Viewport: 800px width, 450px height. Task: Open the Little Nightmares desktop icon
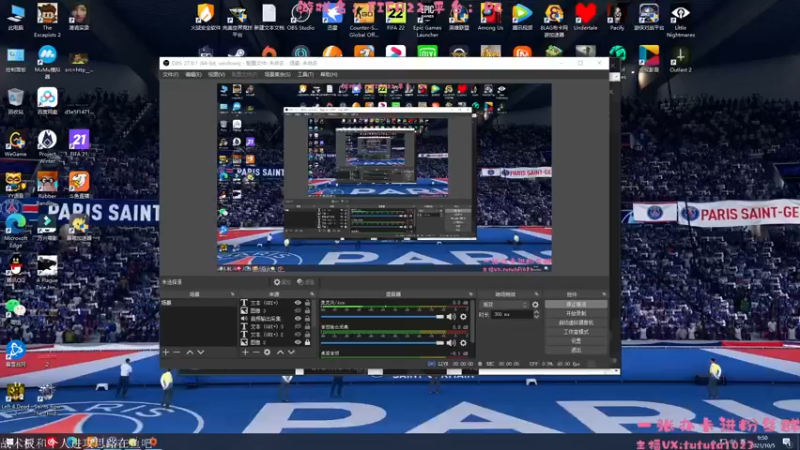[680, 20]
